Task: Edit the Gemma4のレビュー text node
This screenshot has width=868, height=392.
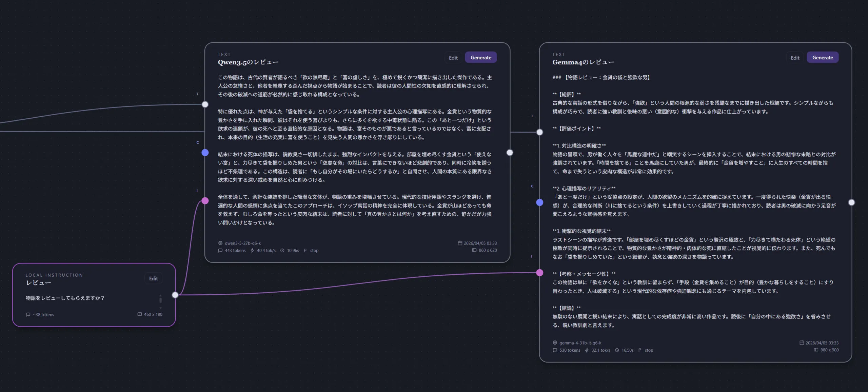Action: [795, 58]
